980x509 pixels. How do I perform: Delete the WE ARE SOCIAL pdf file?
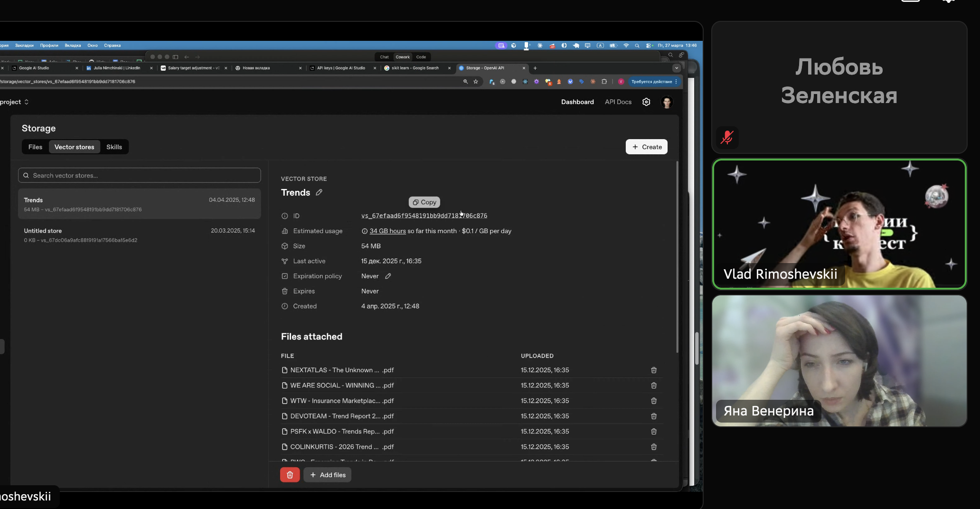654,386
